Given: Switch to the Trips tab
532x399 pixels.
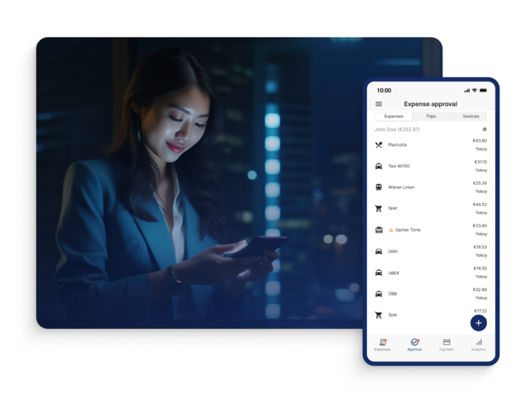Looking at the screenshot, I should pyautogui.click(x=431, y=116).
